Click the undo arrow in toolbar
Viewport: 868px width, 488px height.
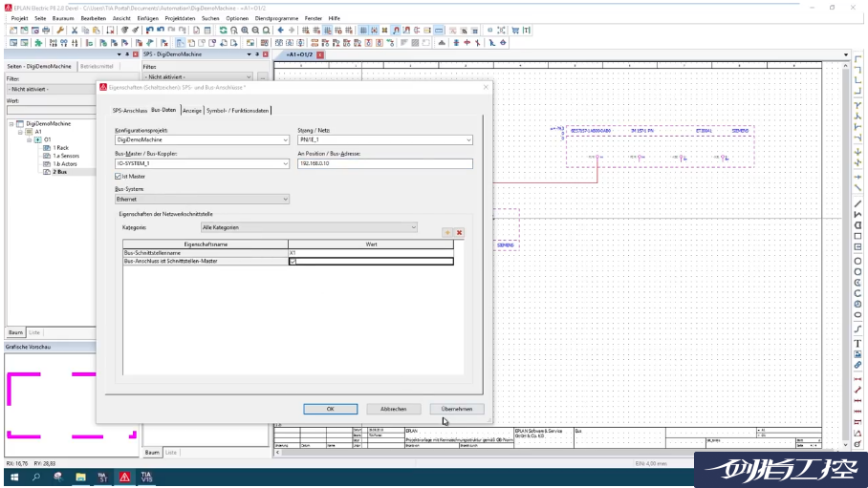coord(149,31)
